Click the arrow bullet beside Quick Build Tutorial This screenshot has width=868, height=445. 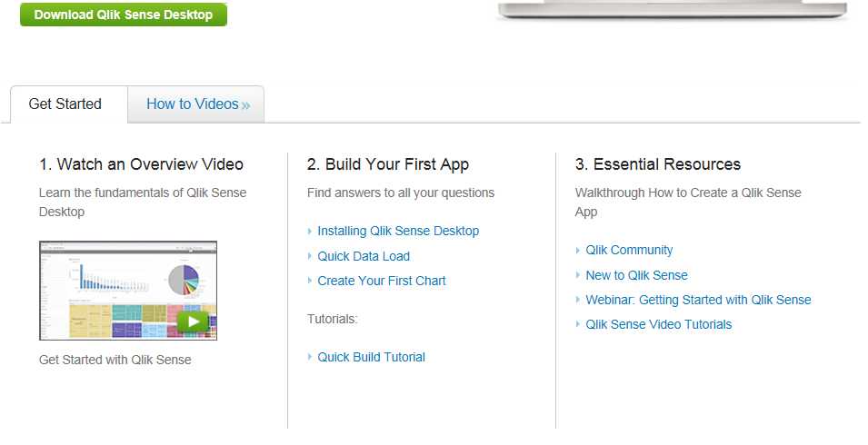[309, 357]
